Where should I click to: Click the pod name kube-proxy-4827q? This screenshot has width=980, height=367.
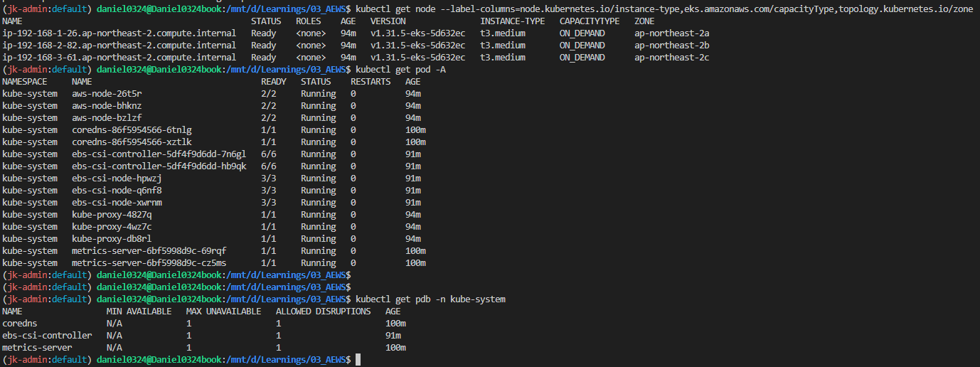(112, 215)
